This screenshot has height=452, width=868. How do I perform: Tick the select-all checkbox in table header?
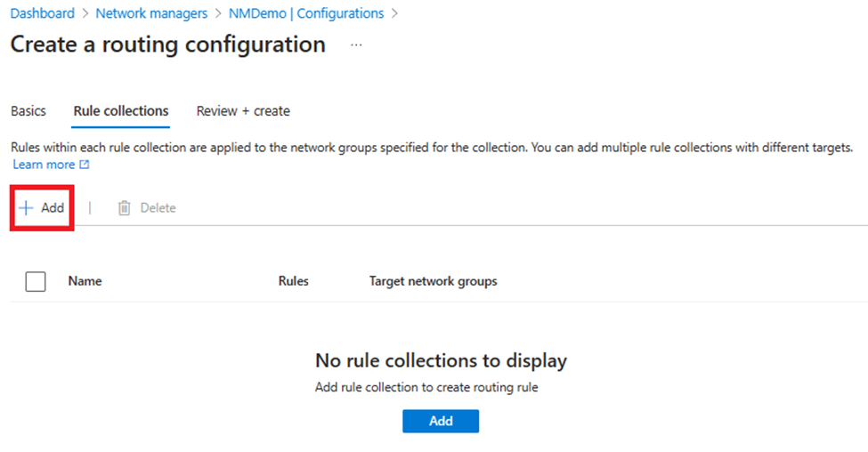tap(36, 281)
